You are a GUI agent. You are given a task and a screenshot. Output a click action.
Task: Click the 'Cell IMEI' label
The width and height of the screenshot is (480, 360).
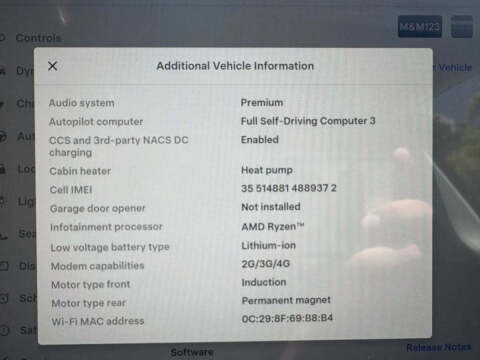71,190
